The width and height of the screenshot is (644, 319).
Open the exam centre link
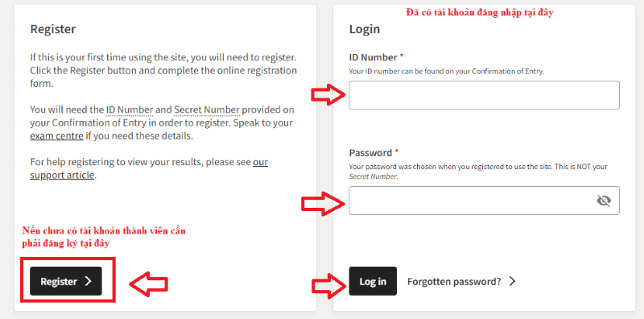pos(56,135)
